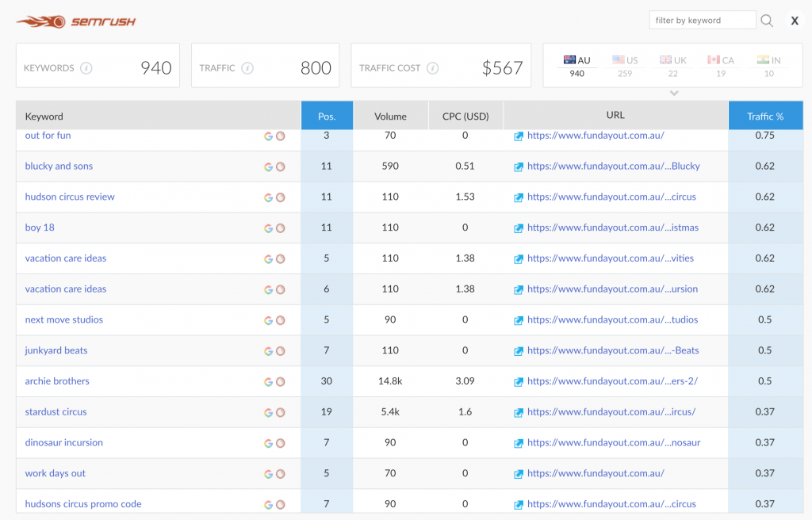The image size is (812, 520).
Task: Open the 'archie brothers' keyword link
Action: coord(57,381)
